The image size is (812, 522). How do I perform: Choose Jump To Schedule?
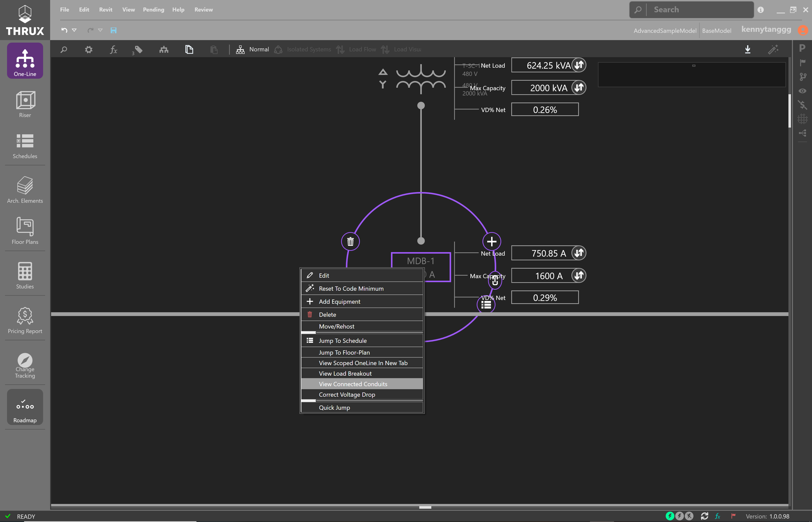tap(362, 341)
